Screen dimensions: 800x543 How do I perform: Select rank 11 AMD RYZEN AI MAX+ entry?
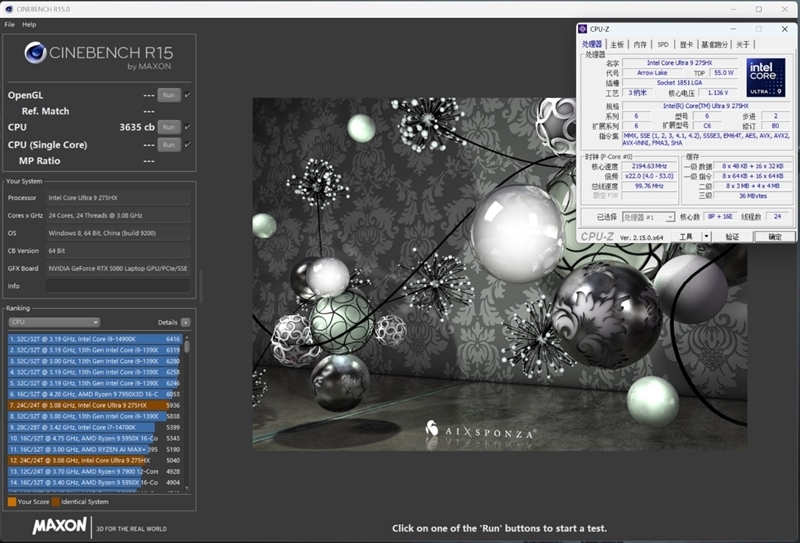(x=95, y=450)
